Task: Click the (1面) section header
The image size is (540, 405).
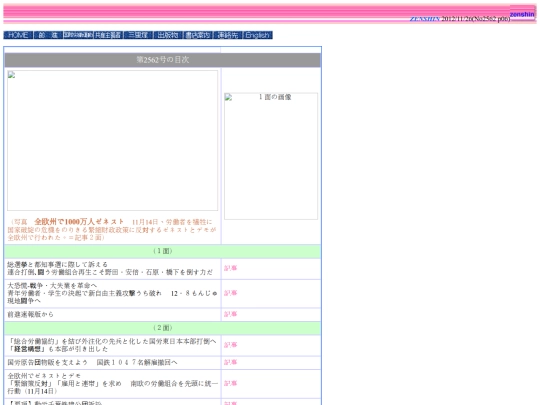Action: tap(163, 251)
